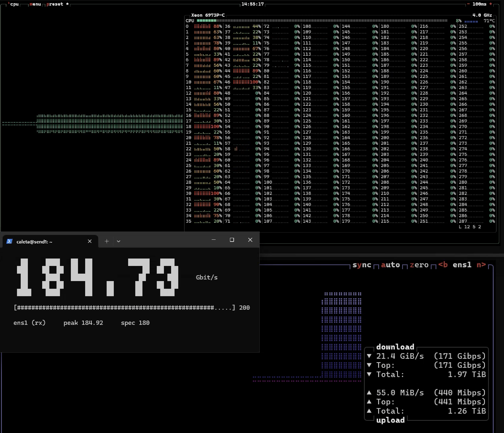
Task: Click core 46 row showing 100%
Action: pos(243,82)
